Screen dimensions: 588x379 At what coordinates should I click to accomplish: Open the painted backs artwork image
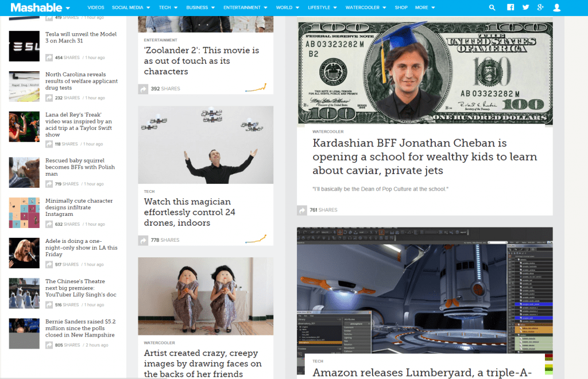coord(206,296)
